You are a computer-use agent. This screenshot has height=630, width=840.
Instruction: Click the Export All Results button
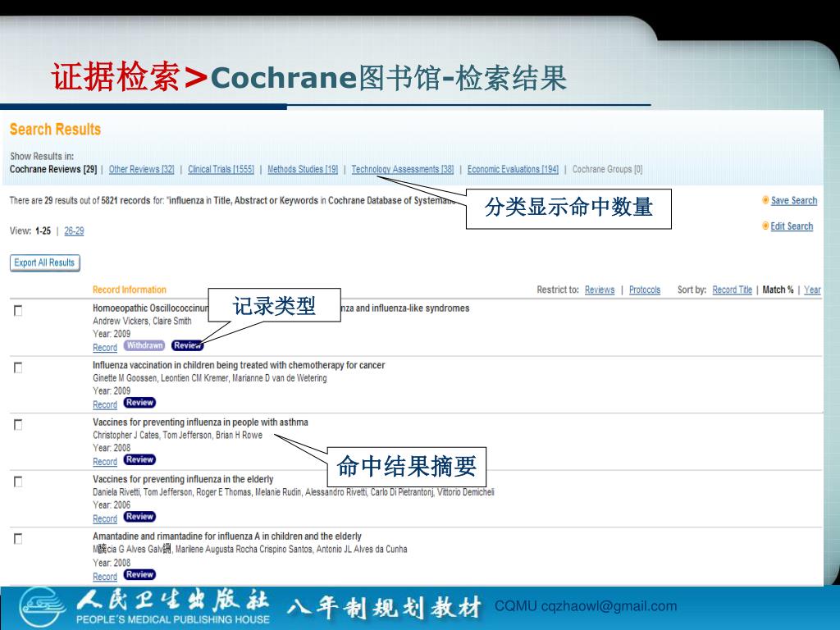tap(45, 263)
